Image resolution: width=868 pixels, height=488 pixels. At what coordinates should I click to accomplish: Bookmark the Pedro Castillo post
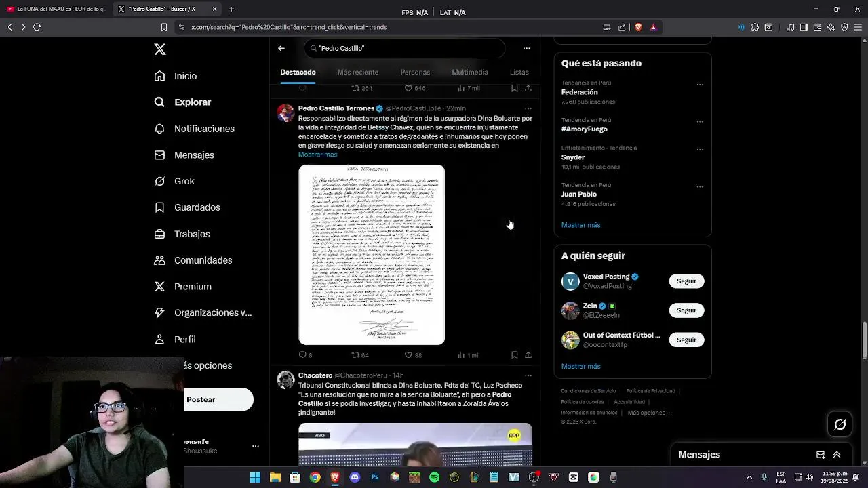point(515,354)
